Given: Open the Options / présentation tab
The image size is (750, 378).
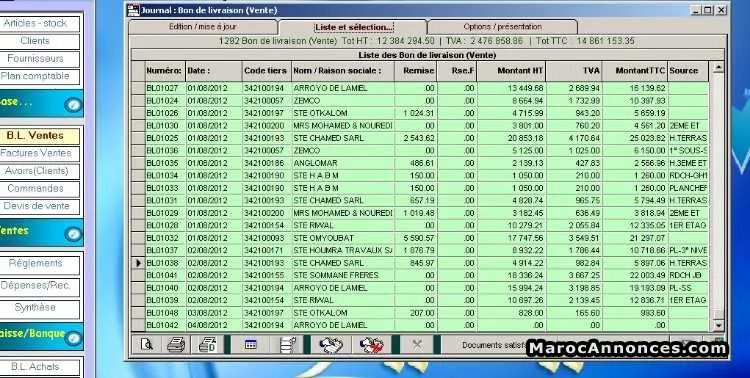Looking at the screenshot, I should click(x=502, y=27).
